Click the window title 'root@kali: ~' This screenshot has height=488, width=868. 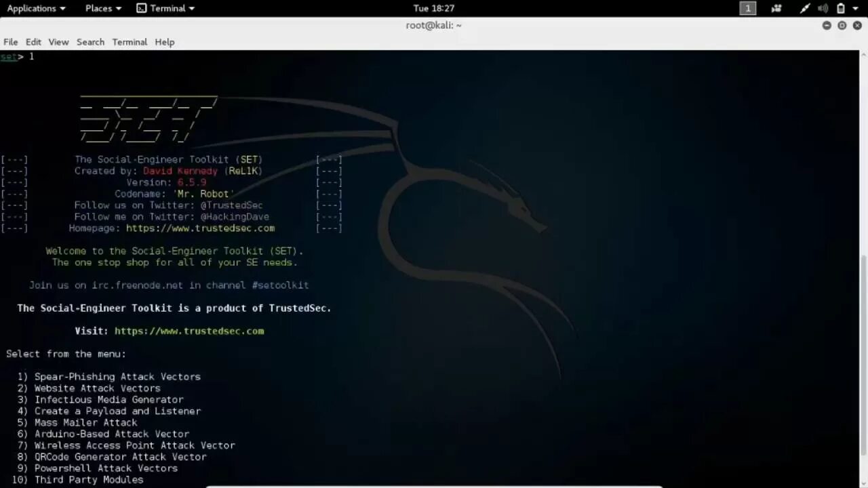click(x=433, y=25)
